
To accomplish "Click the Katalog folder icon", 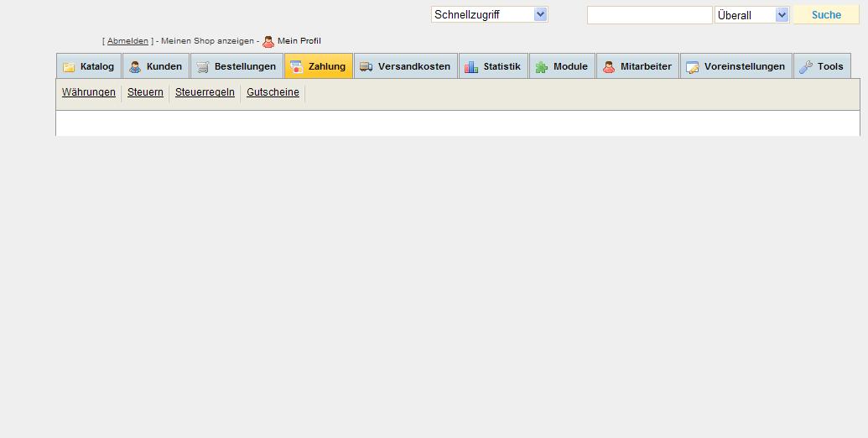I will tap(69, 67).
